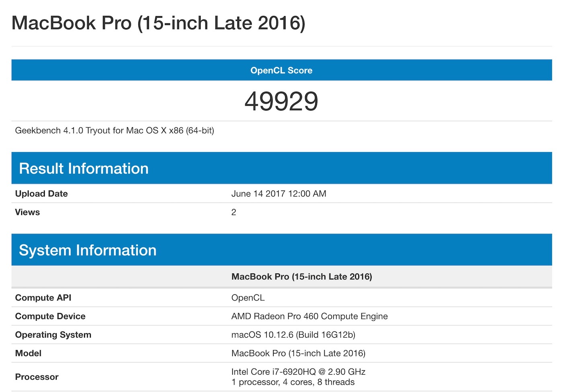
Task: Select the OpenCL value in Compute API row
Action: pyautogui.click(x=248, y=298)
